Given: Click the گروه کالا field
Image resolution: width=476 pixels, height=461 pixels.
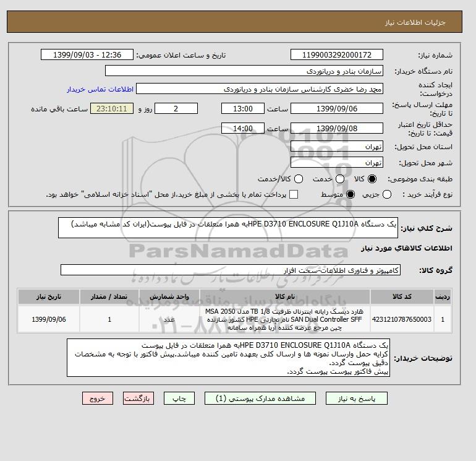Looking at the screenshot, I should [231, 270].
